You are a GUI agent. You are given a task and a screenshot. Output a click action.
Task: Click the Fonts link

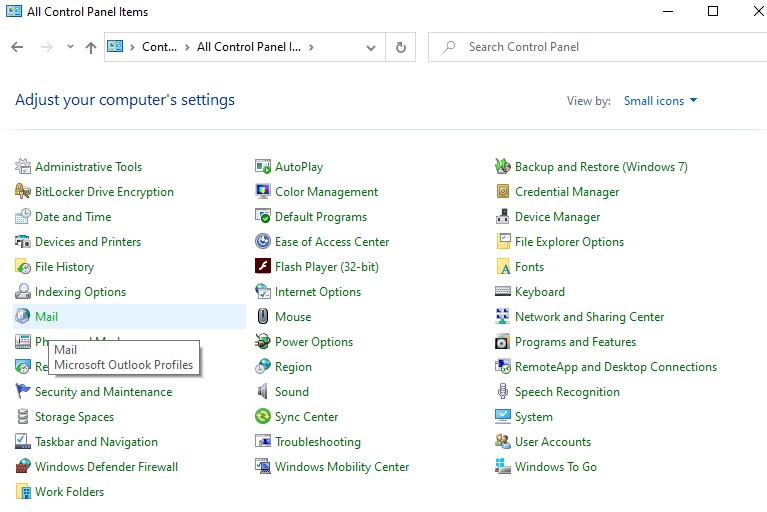[529, 267]
